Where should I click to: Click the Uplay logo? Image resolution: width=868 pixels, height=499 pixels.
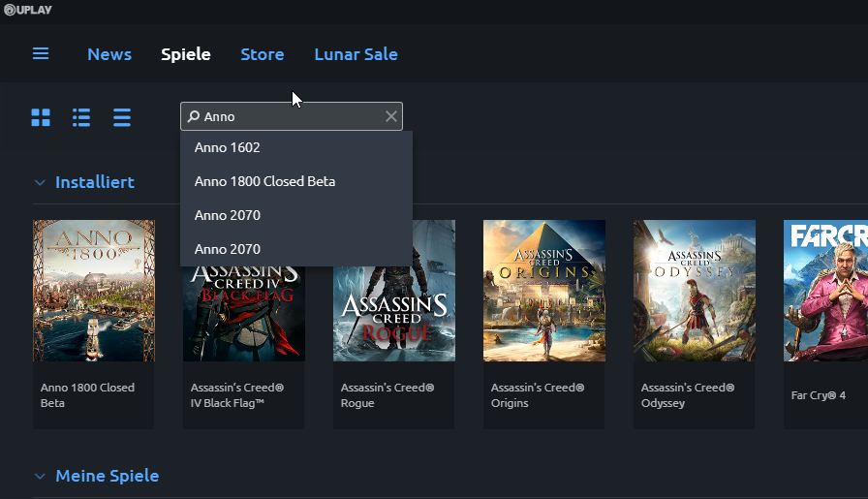pyautogui.click(x=28, y=10)
